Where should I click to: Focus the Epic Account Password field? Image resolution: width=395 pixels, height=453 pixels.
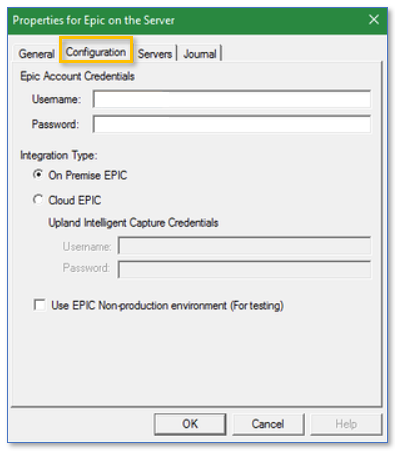tap(232, 124)
